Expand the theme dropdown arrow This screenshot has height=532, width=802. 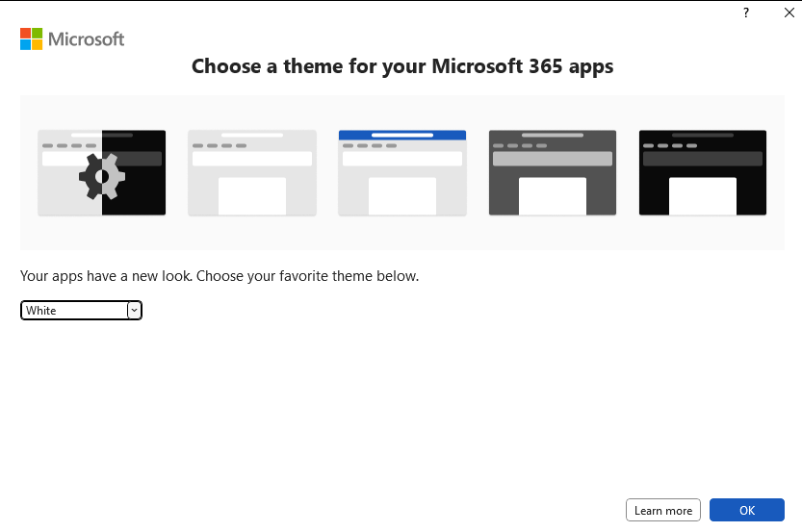point(134,310)
